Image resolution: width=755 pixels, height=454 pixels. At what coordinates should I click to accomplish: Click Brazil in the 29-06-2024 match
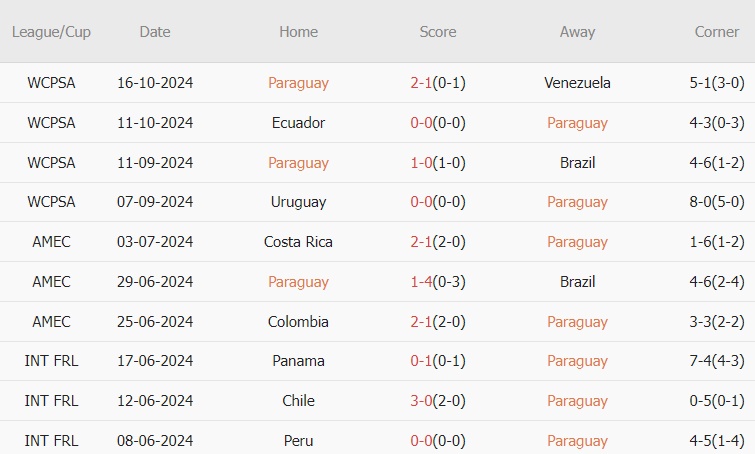577,282
